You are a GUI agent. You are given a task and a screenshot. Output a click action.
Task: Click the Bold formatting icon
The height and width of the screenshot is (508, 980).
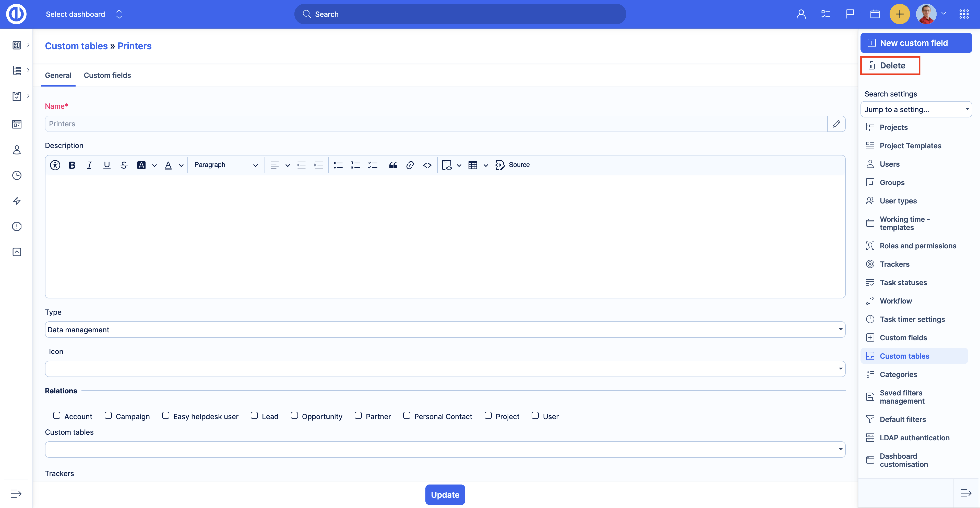click(x=72, y=165)
